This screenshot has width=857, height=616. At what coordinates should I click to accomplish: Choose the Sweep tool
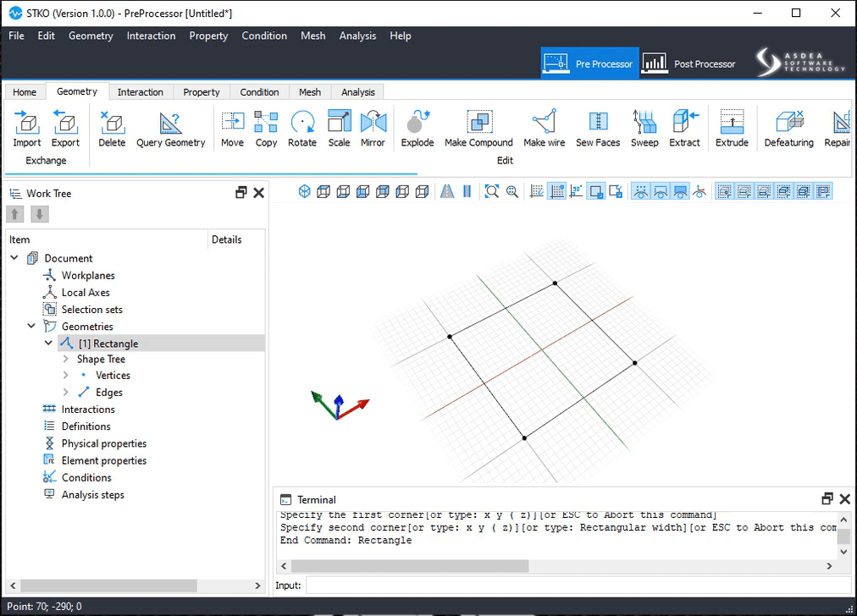[644, 129]
